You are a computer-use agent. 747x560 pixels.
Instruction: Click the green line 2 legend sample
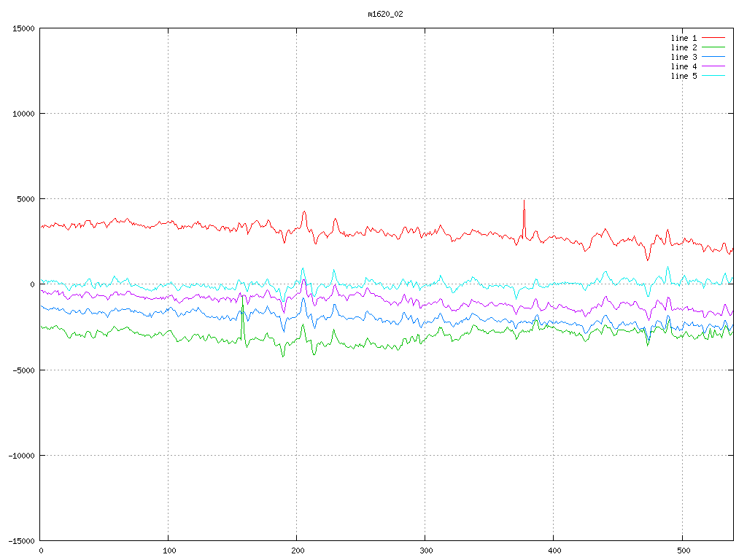point(713,47)
